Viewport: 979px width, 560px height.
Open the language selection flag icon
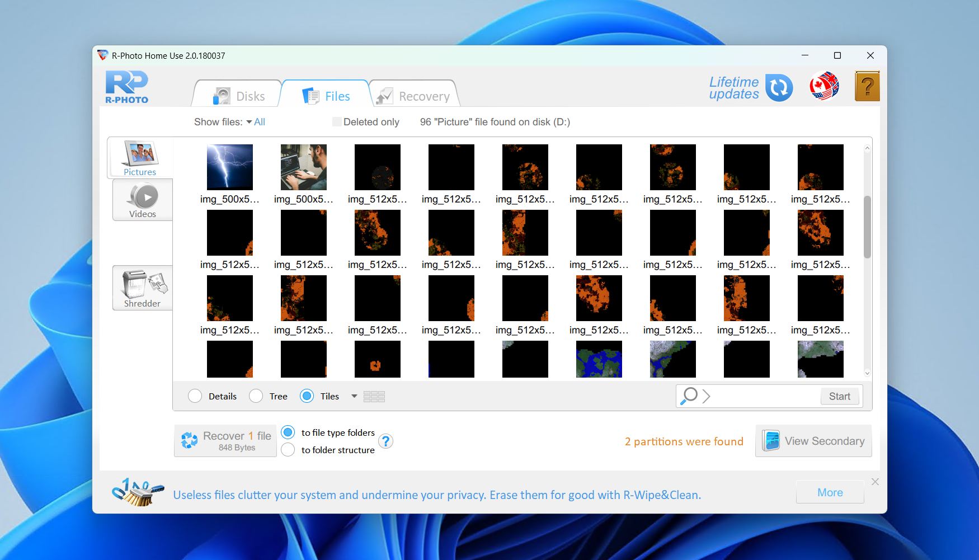(824, 86)
